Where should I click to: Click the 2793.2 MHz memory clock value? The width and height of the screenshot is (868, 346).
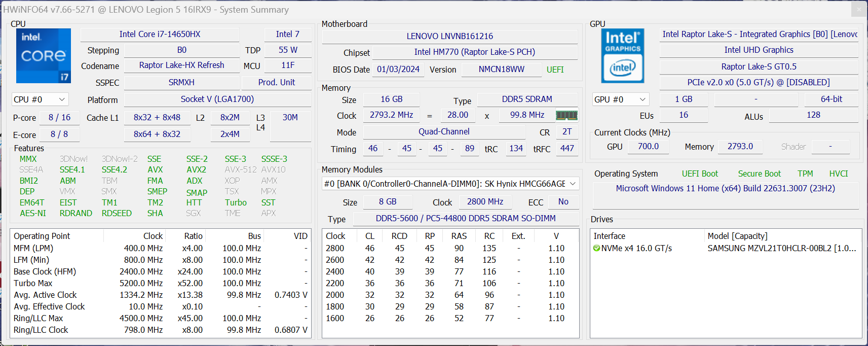[391, 115]
